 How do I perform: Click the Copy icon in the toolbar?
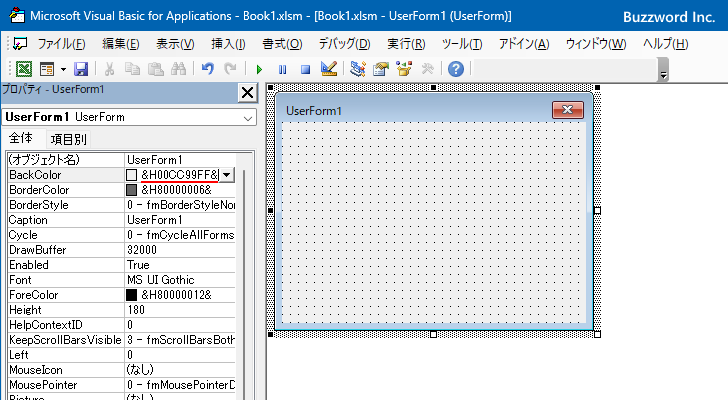click(x=132, y=69)
